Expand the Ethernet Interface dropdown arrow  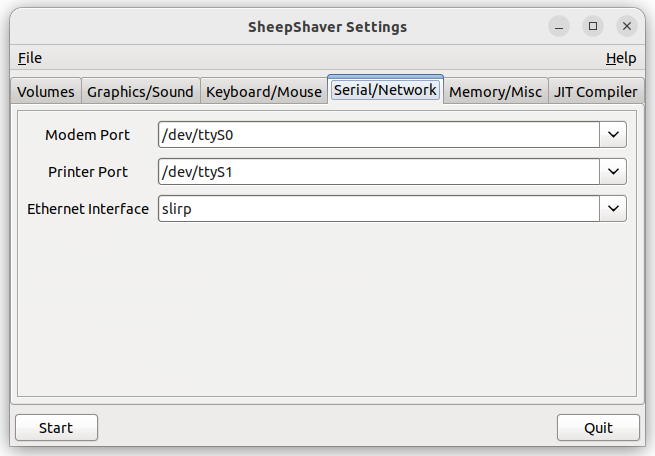pos(613,208)
